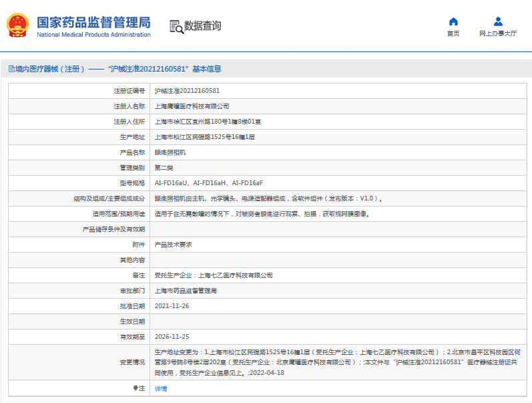Click attachment value 产品技术要求
Screen dimensions: 532x403
click(174, 245)
